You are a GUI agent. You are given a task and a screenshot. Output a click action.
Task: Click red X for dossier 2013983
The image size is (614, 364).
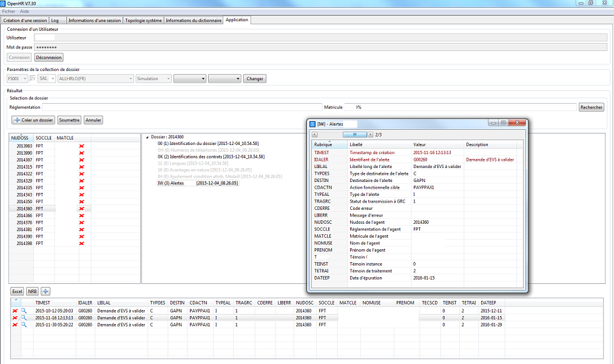click(x=82, y=146)
